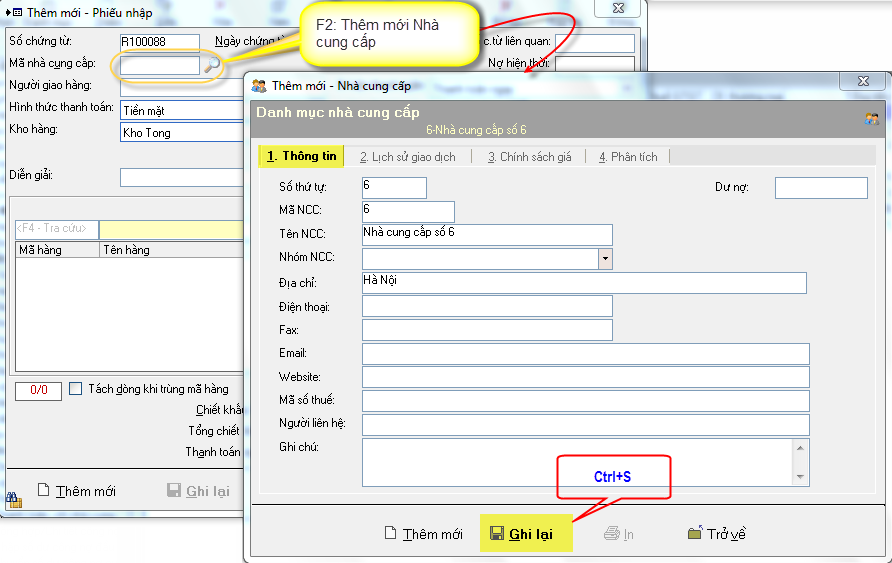The width and height of the screenshot is (892, 563).
Task: Click the users icon in supplier dialog header
Action: tap(871, 119)
